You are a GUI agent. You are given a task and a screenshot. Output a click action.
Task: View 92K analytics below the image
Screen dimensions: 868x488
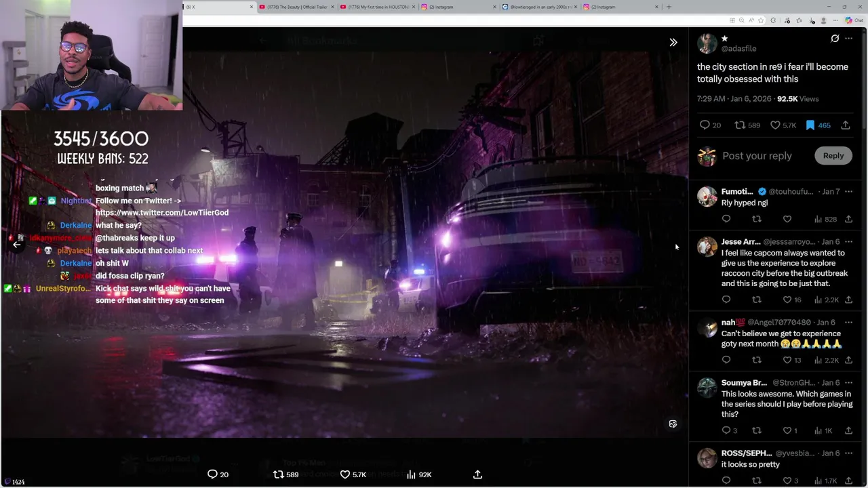(x=419, y=474)
